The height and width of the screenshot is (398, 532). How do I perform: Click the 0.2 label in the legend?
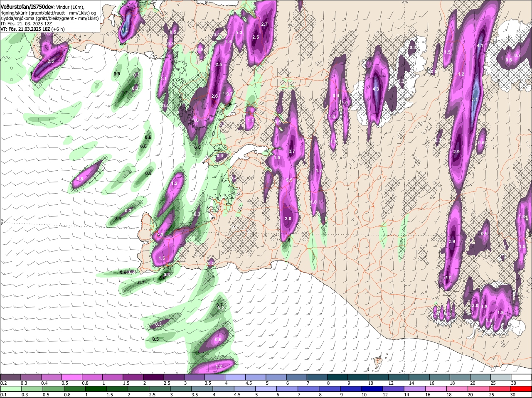click(x=3, y=383)
